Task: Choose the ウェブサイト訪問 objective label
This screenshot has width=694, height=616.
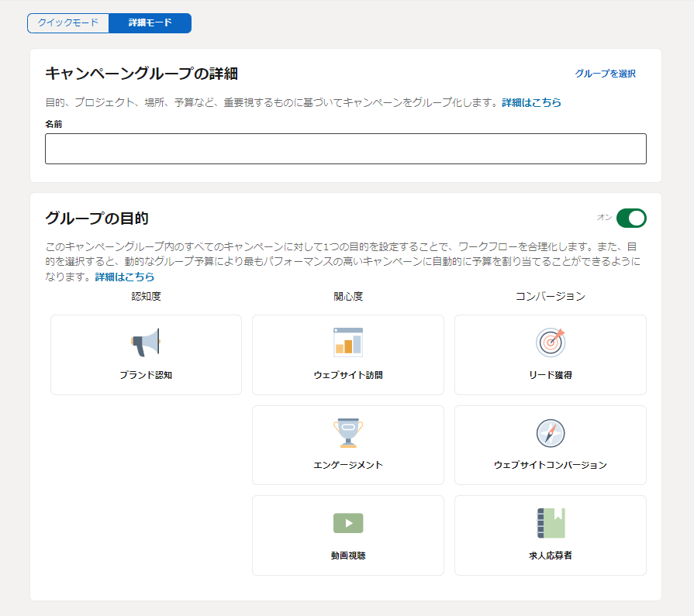Action: 348,375
